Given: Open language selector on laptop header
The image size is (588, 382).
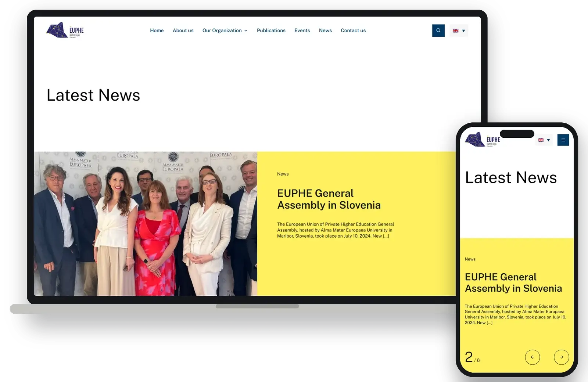Looking at the screenshot, I should click(459, 30).
